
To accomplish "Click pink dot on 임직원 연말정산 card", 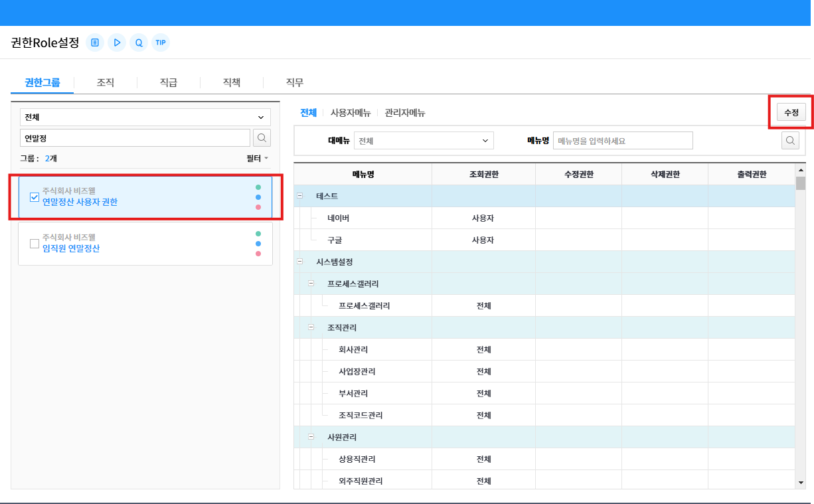I will 258,254.
